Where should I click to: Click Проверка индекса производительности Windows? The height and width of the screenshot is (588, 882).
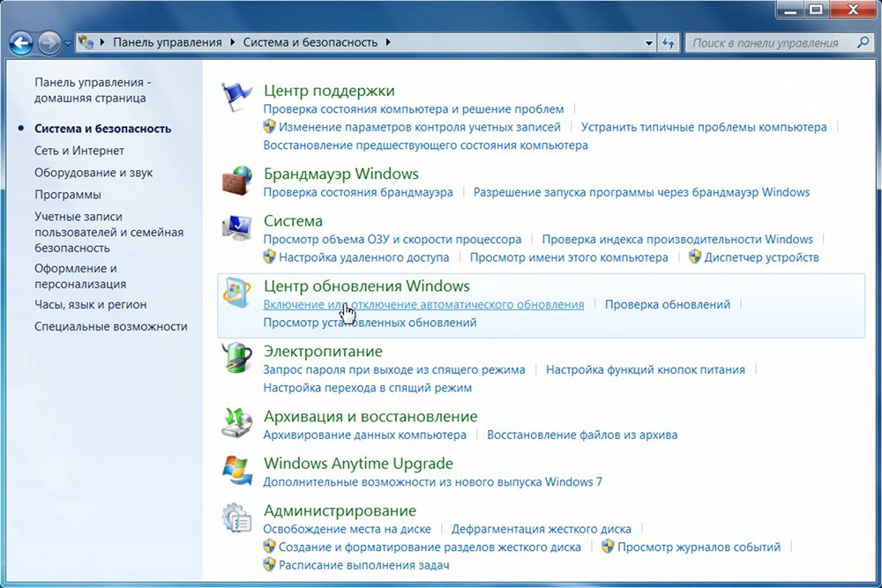coord(677,240)
